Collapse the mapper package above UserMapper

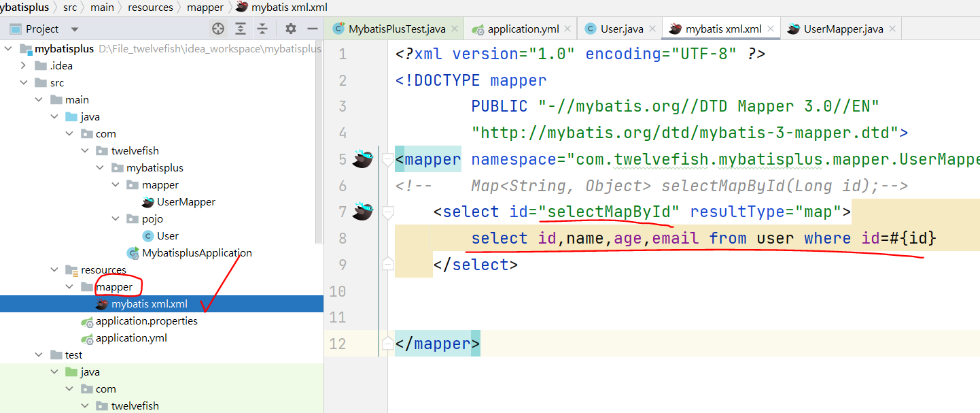point(115,185)
